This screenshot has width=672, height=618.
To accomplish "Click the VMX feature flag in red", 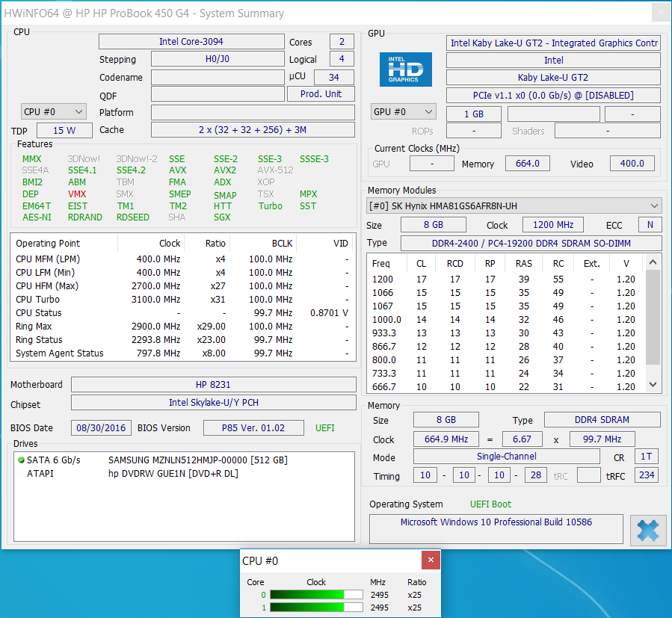I will pos(77,194).
